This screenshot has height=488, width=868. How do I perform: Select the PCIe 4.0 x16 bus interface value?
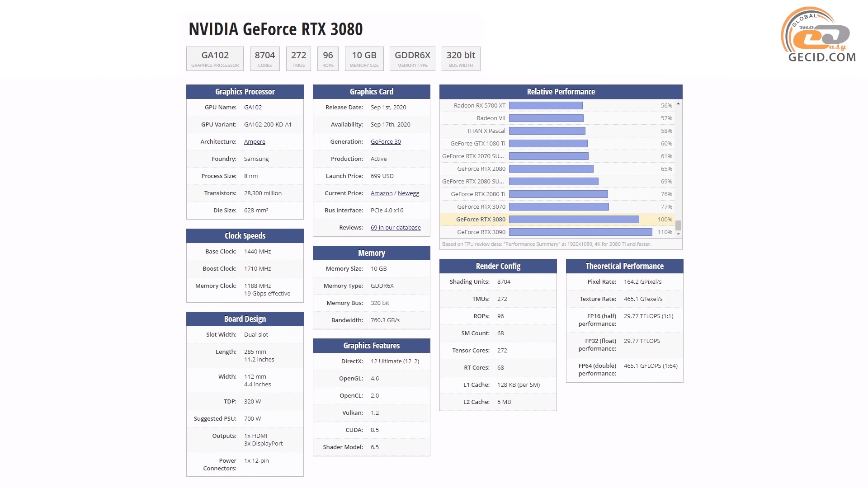click(x=387, y=210)
